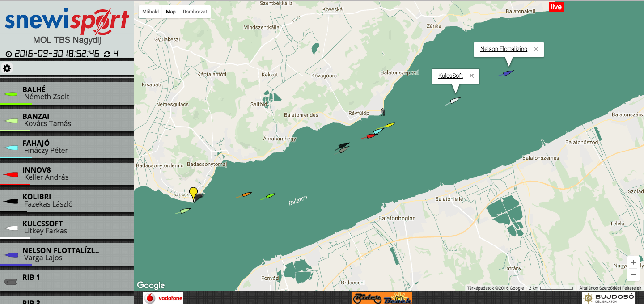Click the white KulcsSoft boat on map
This screenshot has width=644, height=304.
(454, 101)
